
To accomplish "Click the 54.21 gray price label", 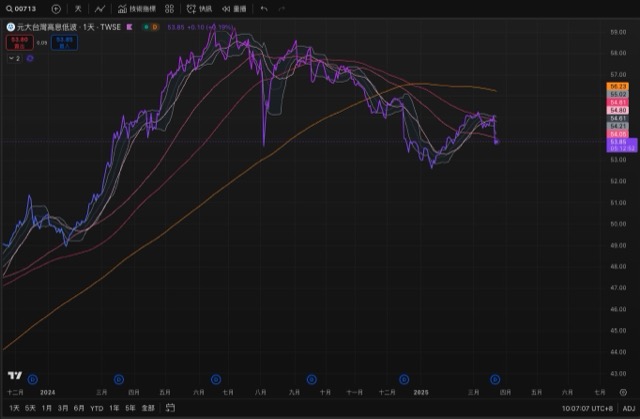I will point(618,126).
